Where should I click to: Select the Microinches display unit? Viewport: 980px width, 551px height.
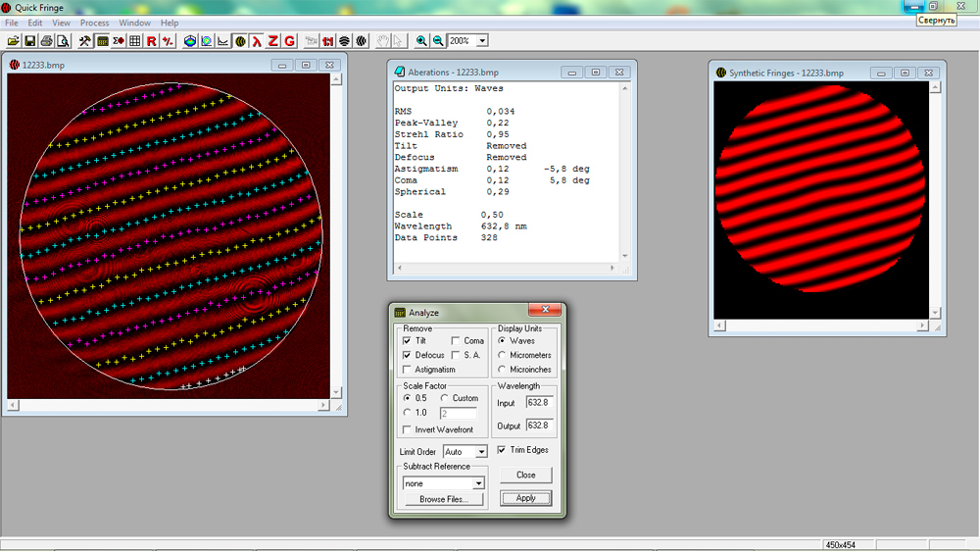[x=501, y=370]
